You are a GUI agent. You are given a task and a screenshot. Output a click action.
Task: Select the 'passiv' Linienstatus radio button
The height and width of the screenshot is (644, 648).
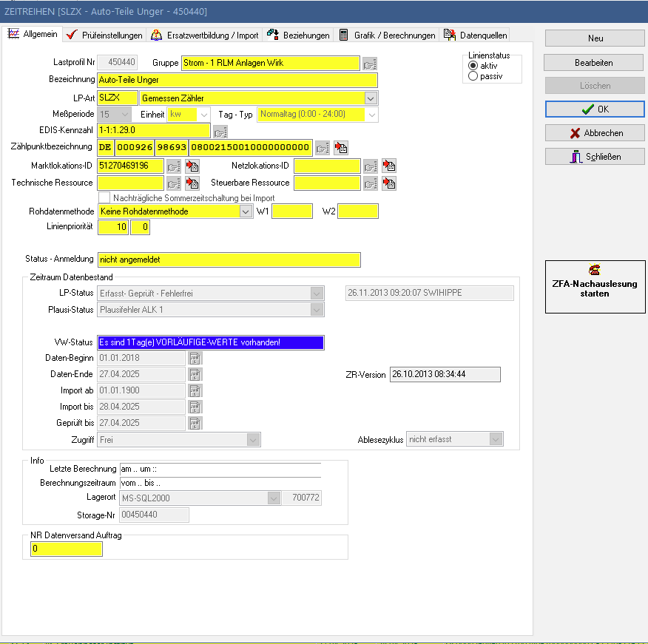(473, 76)
